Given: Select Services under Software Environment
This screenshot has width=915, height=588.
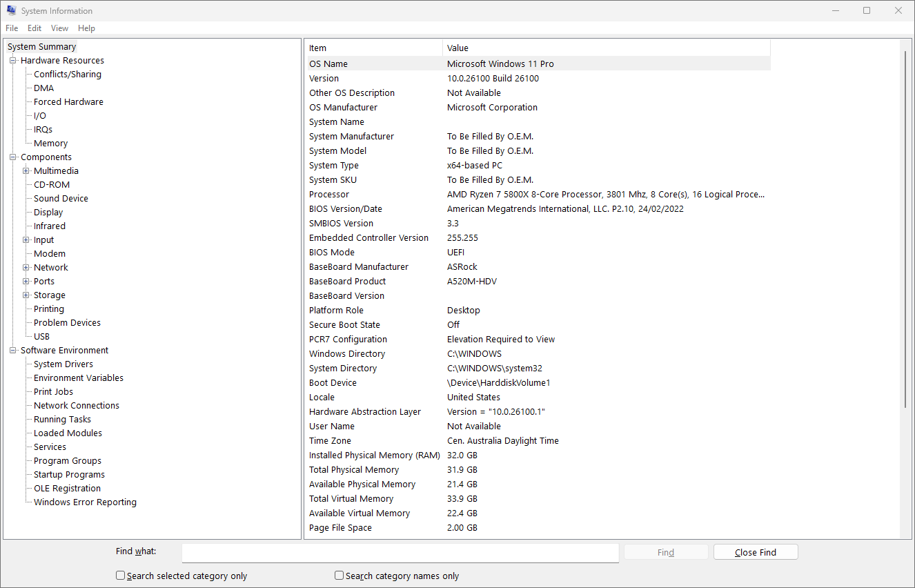Looking at the screenshot, I should point(50,447).
